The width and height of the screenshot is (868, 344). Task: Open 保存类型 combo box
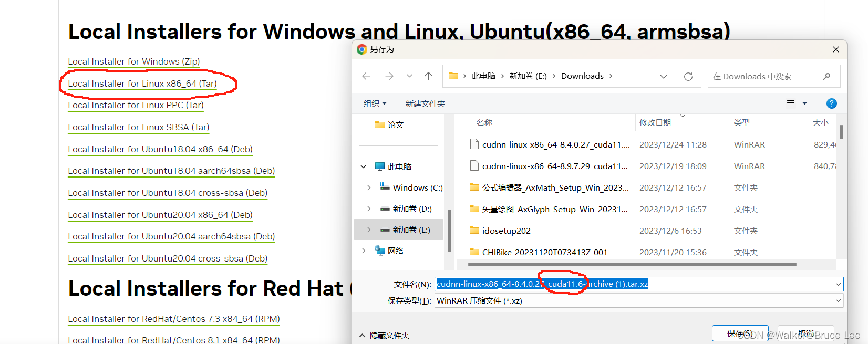[639, 301]
